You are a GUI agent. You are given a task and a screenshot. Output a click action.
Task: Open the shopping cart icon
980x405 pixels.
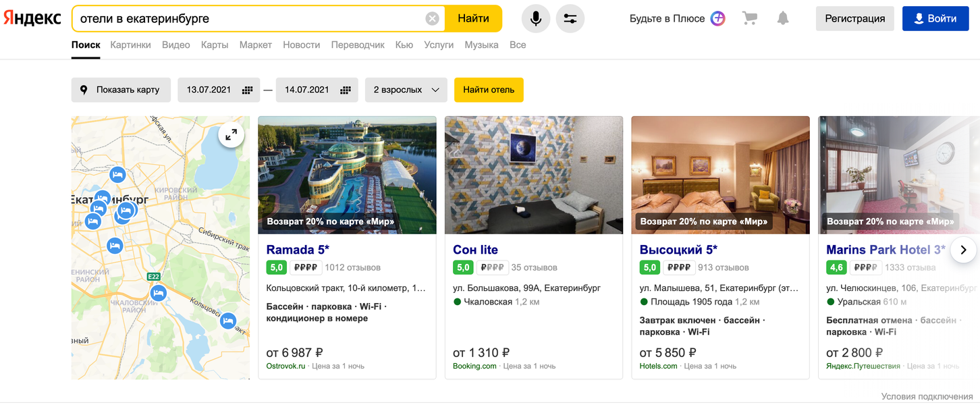coord(749,19)
